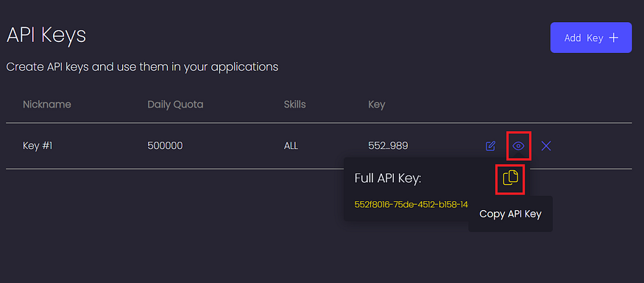This screenshot has width=644, height=283.
Task: Select the yellow full API key text
Action: point(411,204)
